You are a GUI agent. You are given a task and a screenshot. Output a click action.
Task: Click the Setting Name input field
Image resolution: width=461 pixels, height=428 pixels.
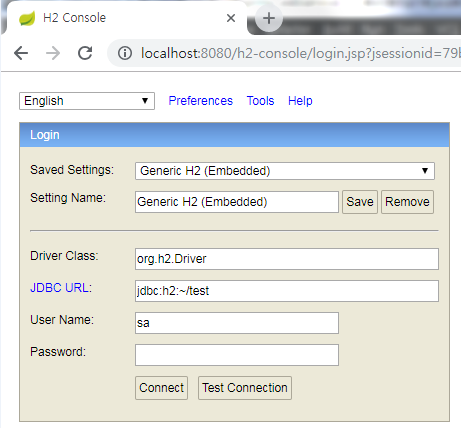point(237,202)
